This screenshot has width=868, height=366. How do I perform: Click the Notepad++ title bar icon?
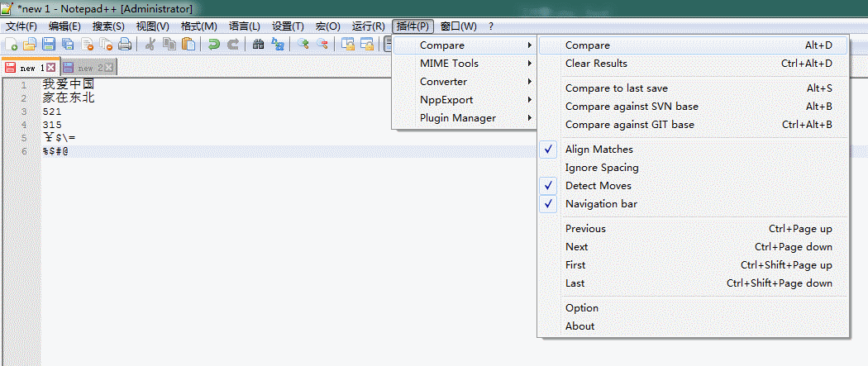(x=7, y=8)
